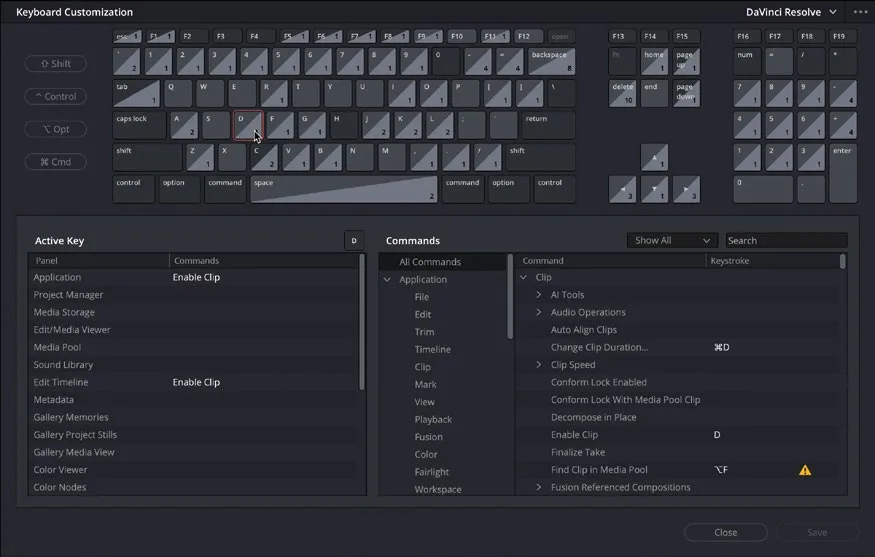875x557 pixels.
Task: Click the return key
Action: 549,125
